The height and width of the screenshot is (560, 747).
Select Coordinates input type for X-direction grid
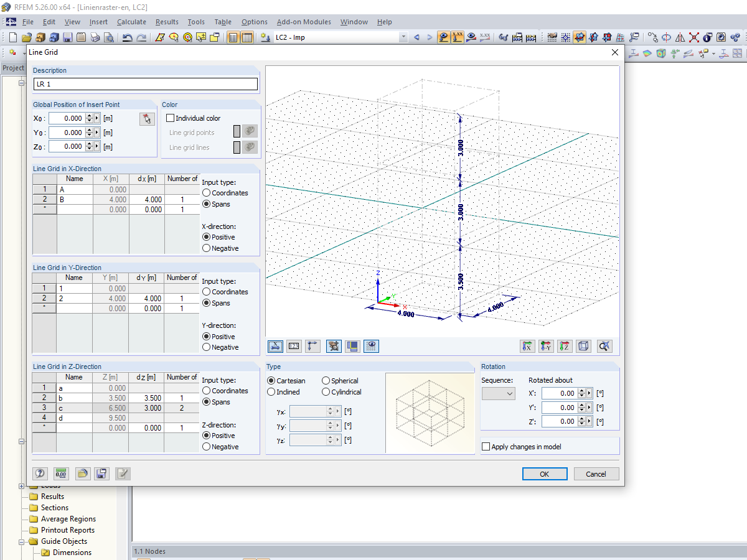(205, 193)
